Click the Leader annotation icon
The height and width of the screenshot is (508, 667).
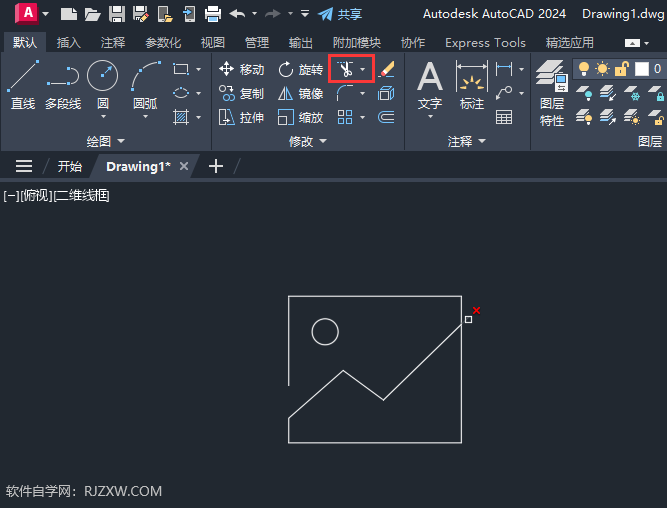(x=504, y=93)
